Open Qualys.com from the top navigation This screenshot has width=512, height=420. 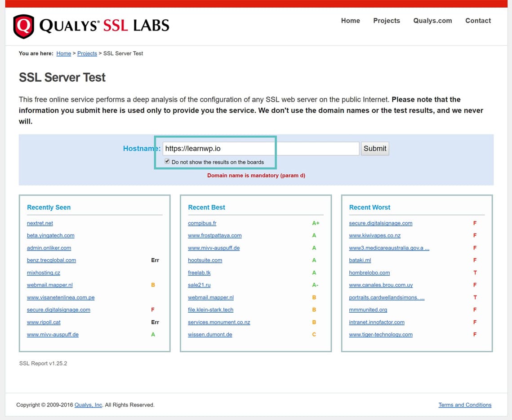[x=432, y=20]
